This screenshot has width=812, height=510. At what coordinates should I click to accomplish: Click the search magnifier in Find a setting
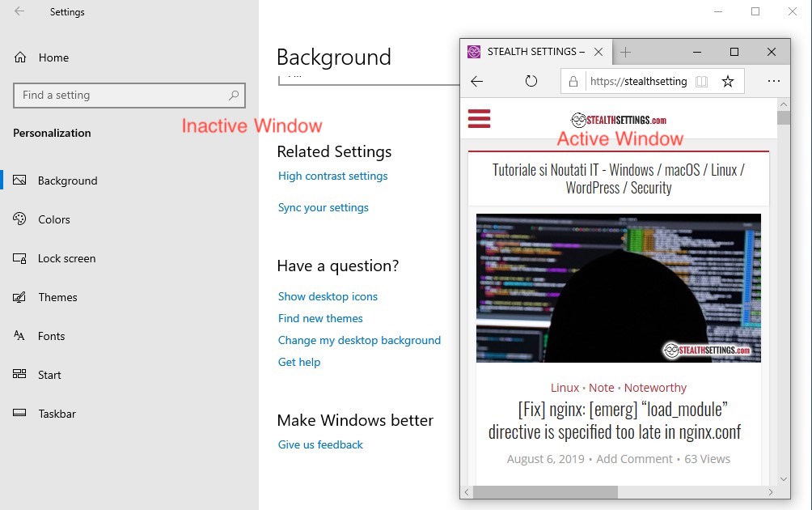point(234,95)
